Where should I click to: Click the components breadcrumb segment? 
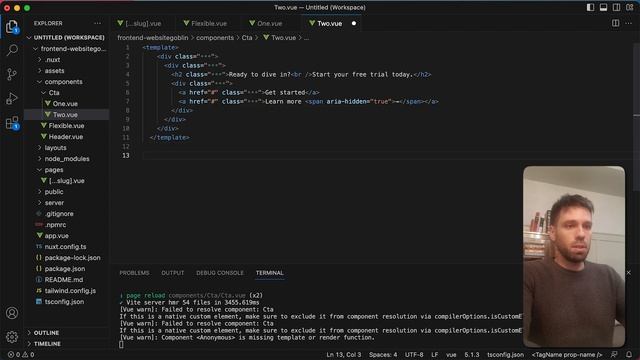(x=215, y=38)
